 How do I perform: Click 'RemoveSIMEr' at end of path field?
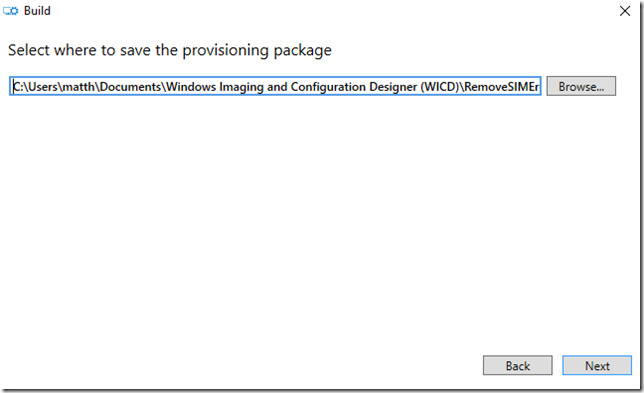point(501,87)
